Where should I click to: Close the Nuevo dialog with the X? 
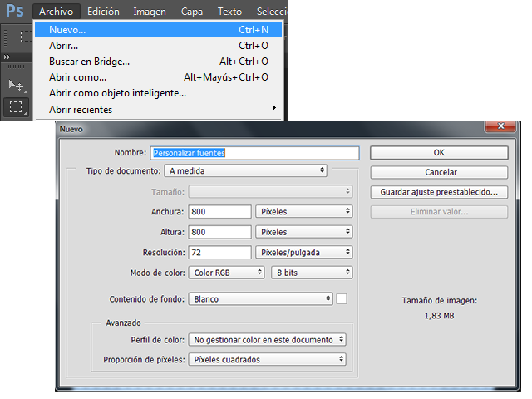point(500,126)
